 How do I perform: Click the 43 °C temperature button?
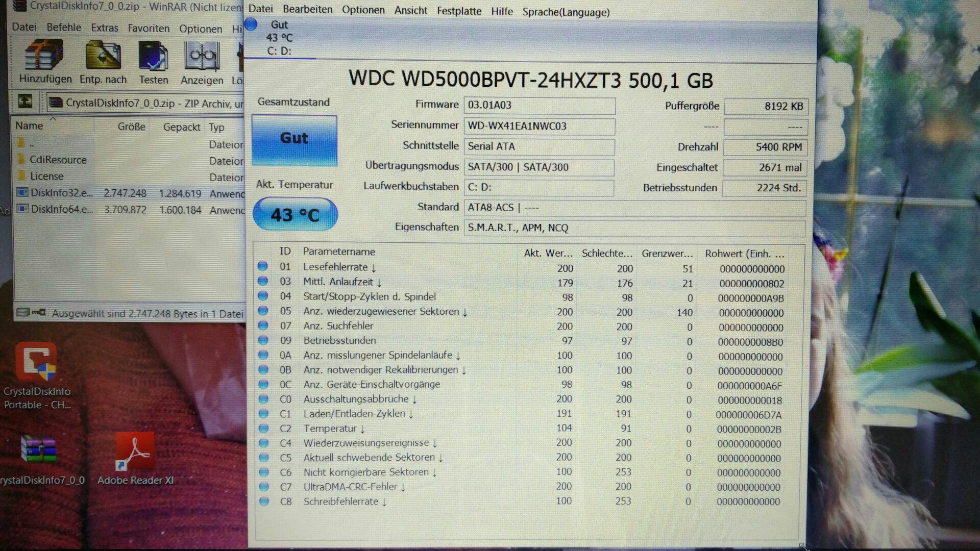295,214
